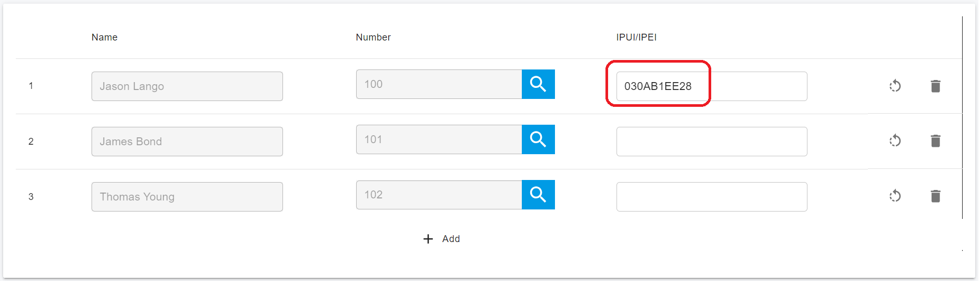Select the Thomas Young name field
Viewport: 980px width, 281px height.
[x=187, y=197]
